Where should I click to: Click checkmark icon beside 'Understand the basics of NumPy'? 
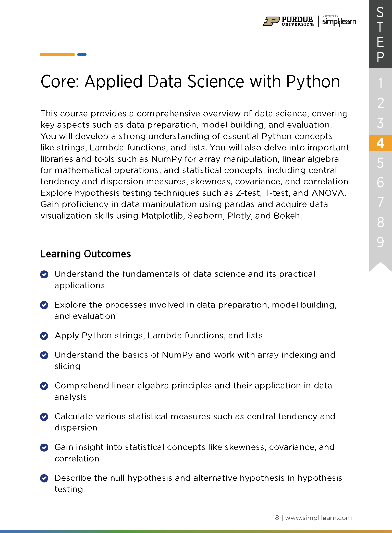[x=44, y=355]
